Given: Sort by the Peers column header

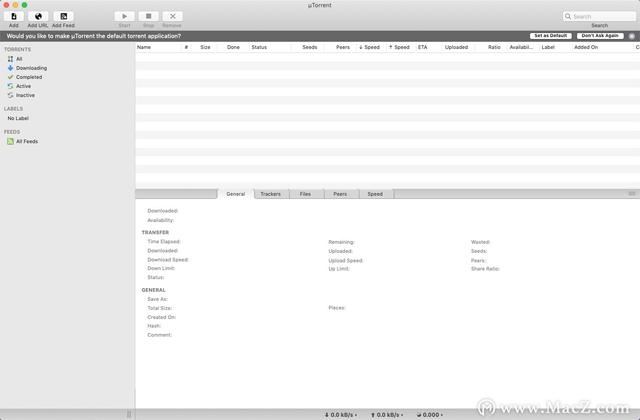Looking at the screenshot, I should point(342,47).
